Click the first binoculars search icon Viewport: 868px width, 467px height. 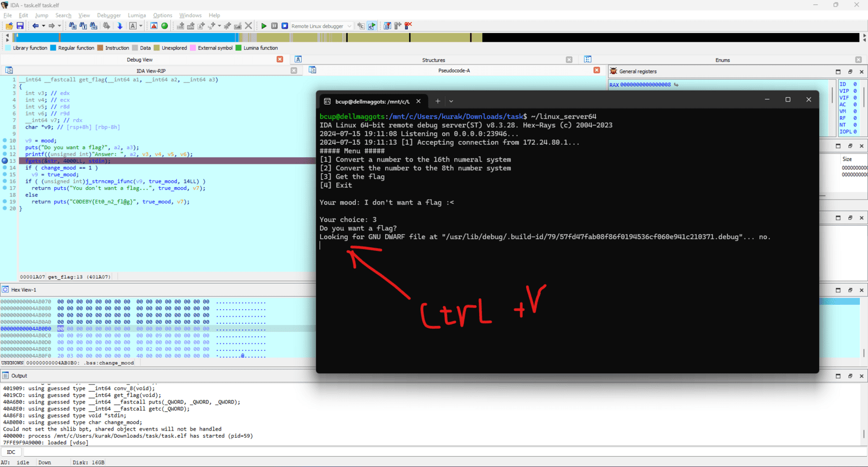tap(73, 25)
